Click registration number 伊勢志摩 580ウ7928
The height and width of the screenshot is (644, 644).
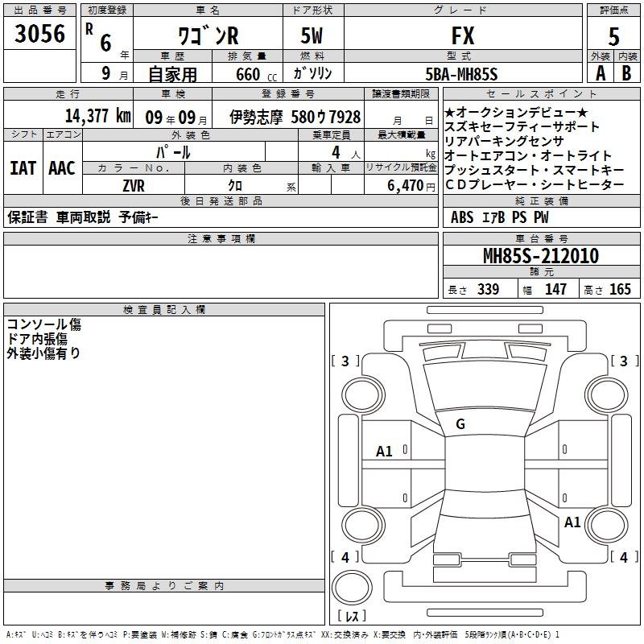[295, 117]
